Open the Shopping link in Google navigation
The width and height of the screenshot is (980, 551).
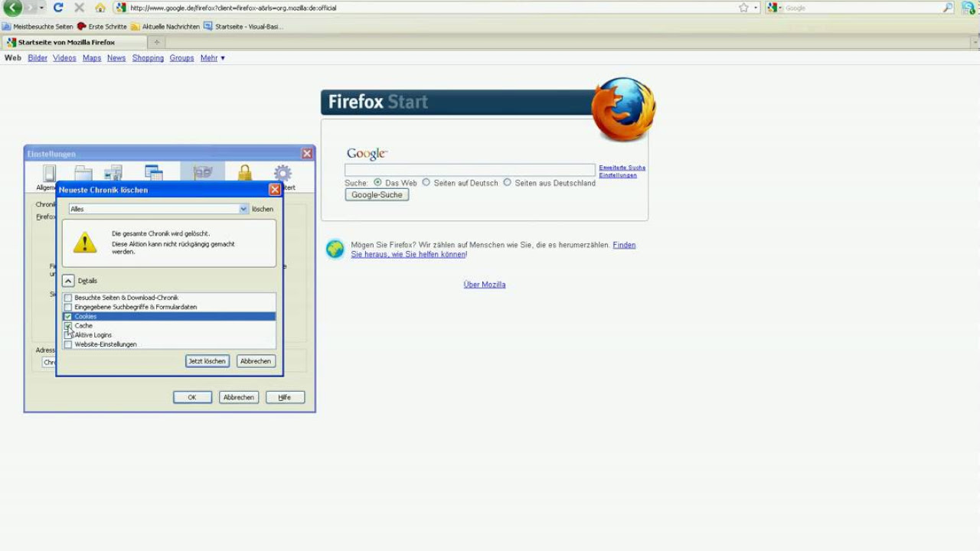pyautogui.click(x=148, y=58)
